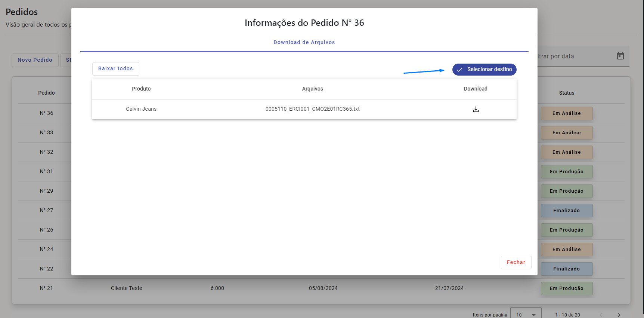Viewport: 644px width, 318px height.
Task: Go to previous page of orders
Action: (601, 315)
